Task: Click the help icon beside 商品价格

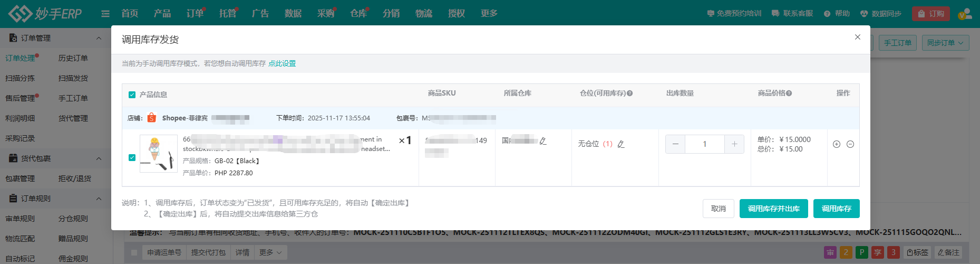Action: (x=789, y=93)
